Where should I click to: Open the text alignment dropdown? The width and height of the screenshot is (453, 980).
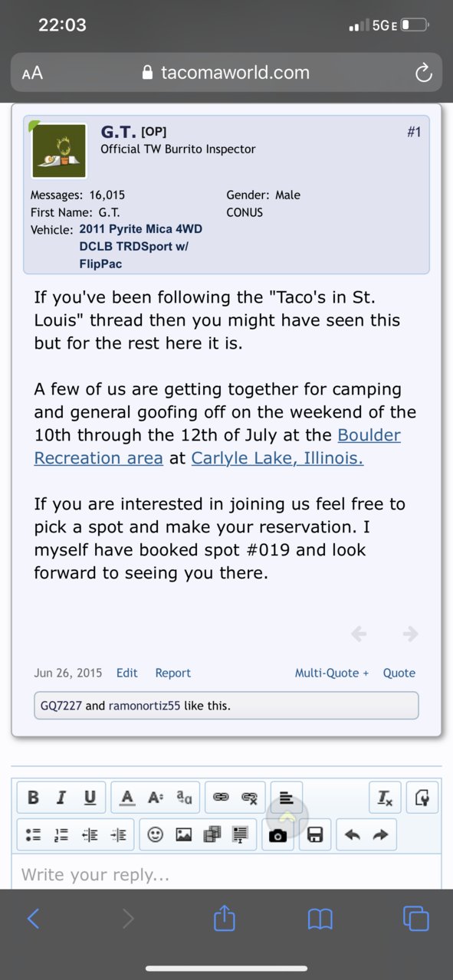coord(286,798)
